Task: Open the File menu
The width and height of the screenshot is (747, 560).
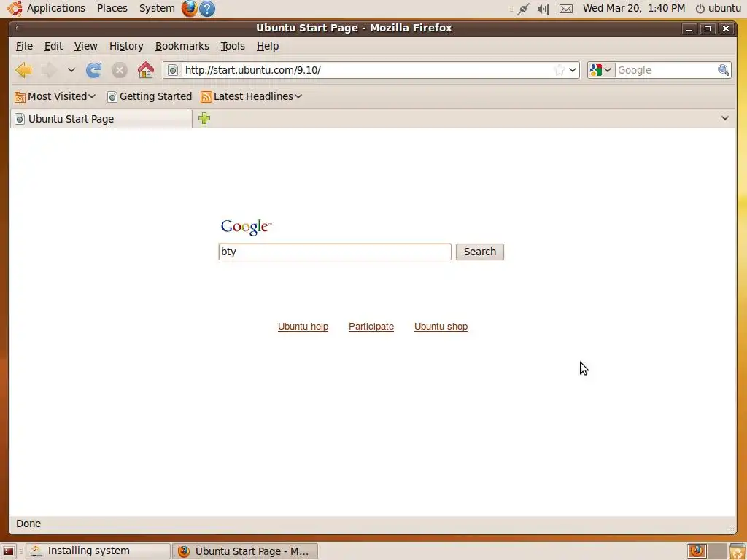Action: [24, 46]
